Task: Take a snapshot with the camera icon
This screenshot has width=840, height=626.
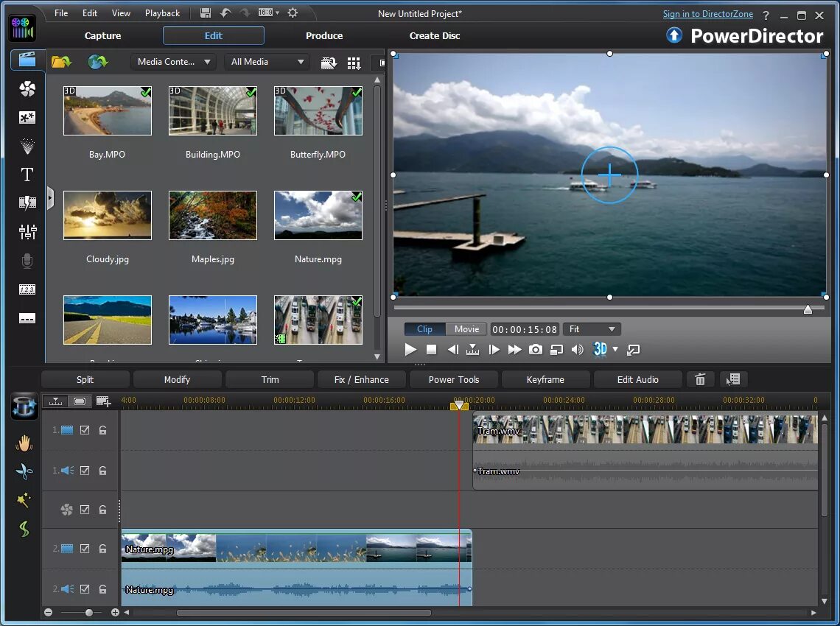Action: point(536,350)
